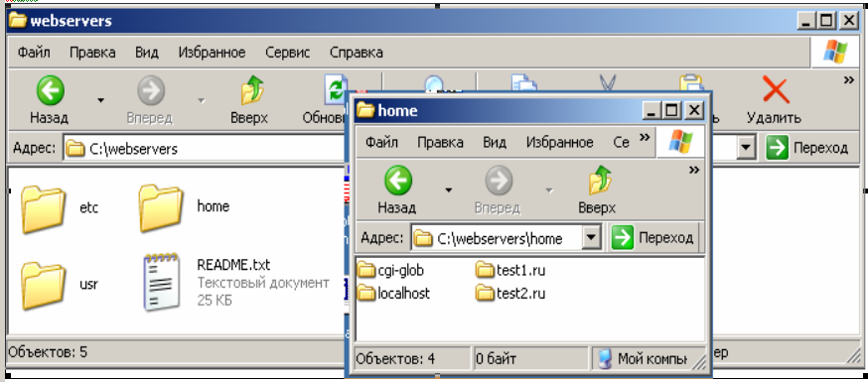This screenshot has height=382, width=868.
Task: Open Назад history dropdown in home window
Action: (x=448, y=191)
